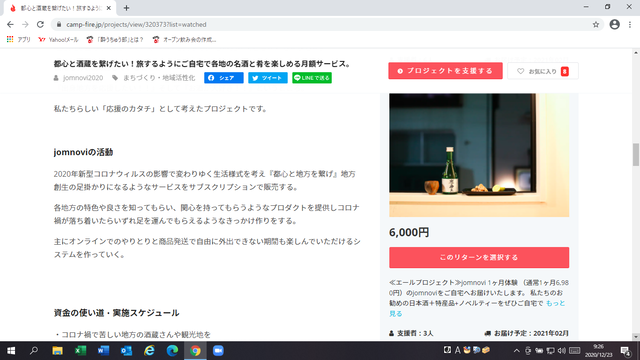
Task: Launch Word from the taskbar
Action: (103, 351)
